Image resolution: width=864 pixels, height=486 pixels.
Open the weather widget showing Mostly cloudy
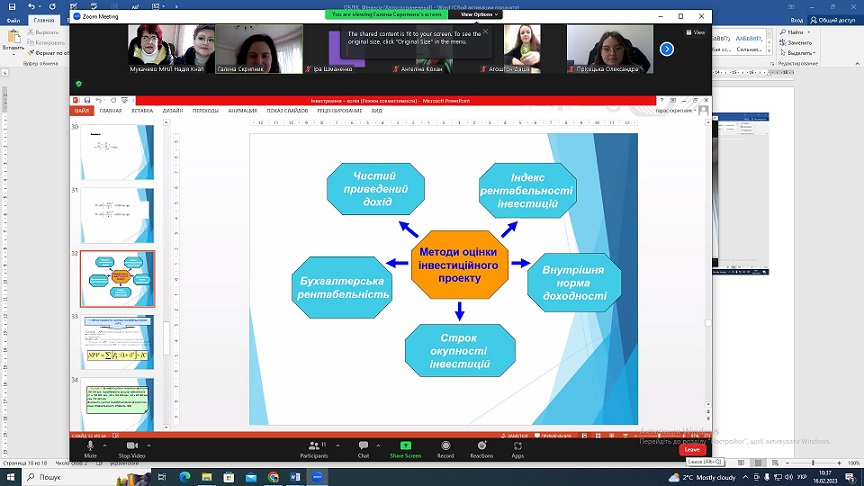[703, 477]
